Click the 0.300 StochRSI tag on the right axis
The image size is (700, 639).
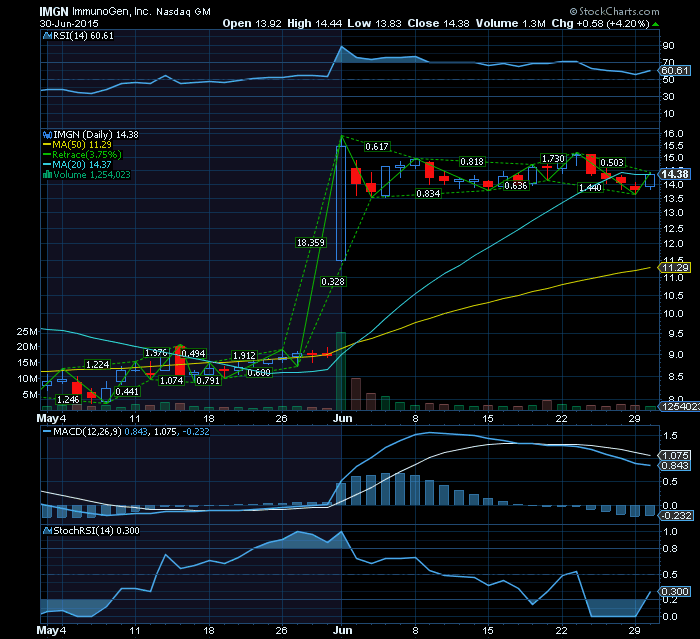675,592
